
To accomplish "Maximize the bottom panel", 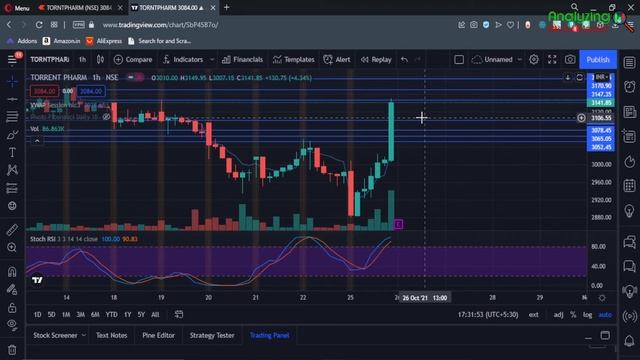I will point(605,336).
